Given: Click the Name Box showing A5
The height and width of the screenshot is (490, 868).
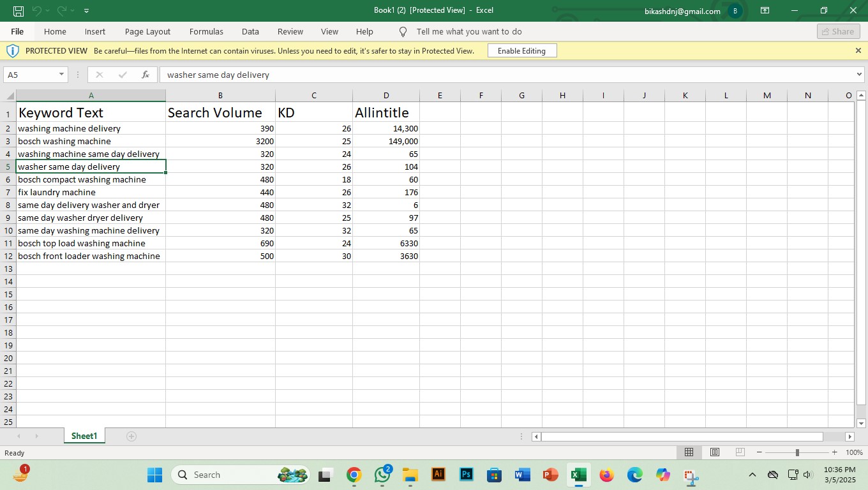Looking at the screenshot, I should click(x=31, y=75).
